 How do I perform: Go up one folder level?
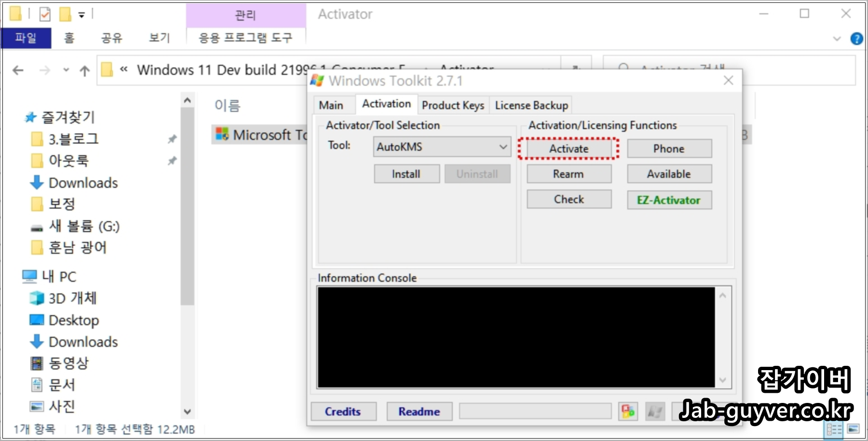pos(85,71)
